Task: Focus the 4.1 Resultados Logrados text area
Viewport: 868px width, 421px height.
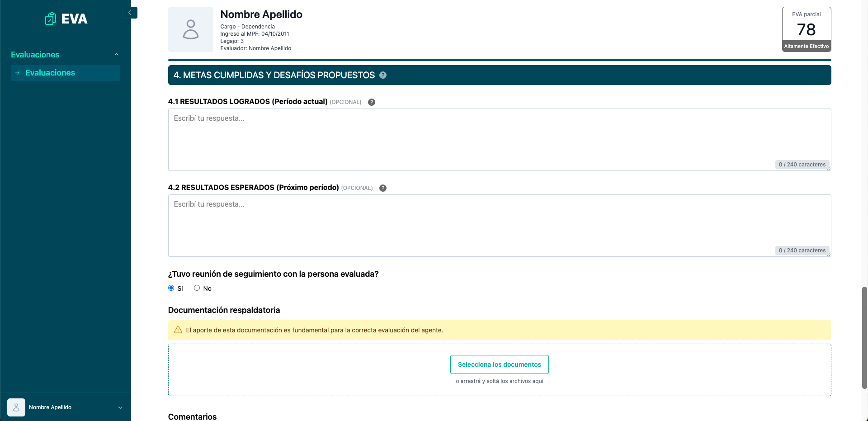Action: 500,140
